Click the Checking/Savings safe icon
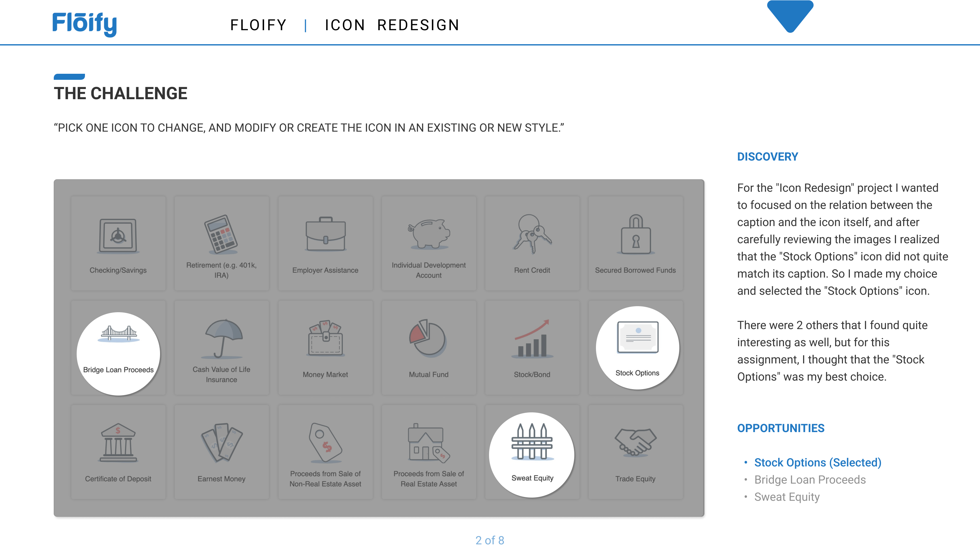 pos(118,235)
